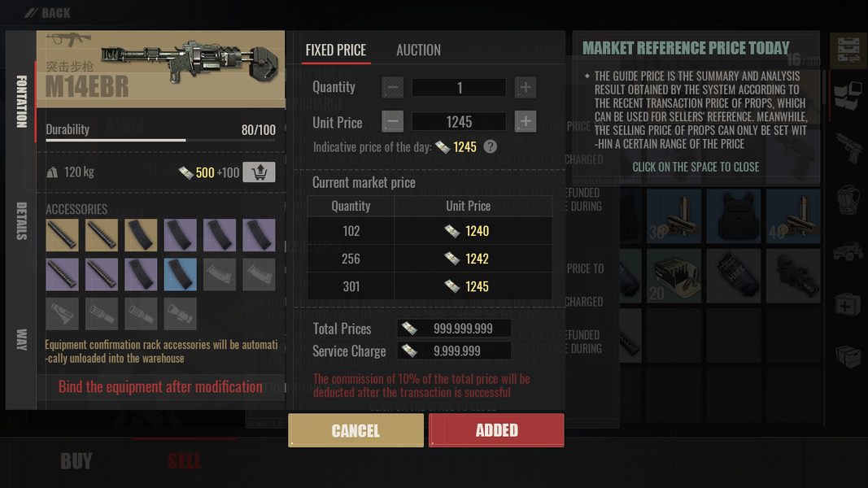The image size is (868, 488).
Task: Select the pistol category icon in right sidebar
Action: (848, 146)
